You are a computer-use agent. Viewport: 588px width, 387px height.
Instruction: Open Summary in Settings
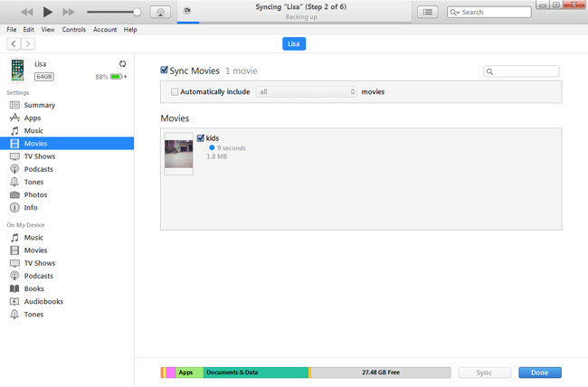coord(40,105)
